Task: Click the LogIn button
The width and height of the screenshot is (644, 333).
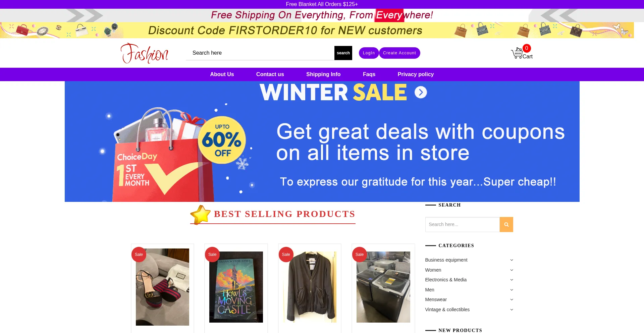Action: [x=369, y=53]
